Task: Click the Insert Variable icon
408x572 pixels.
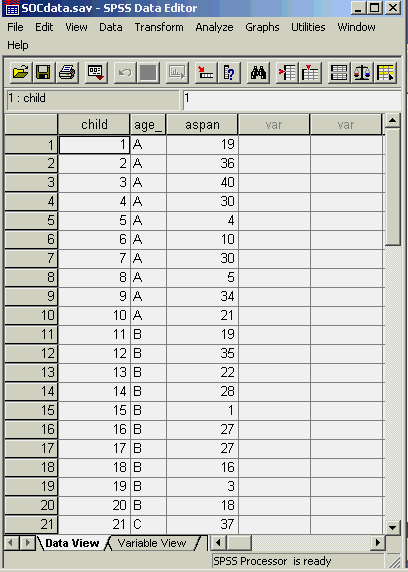Action: (x=310, y=73)
